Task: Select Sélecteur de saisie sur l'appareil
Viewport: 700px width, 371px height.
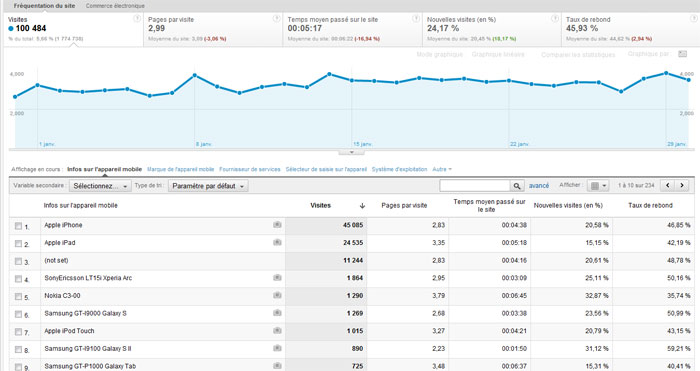Action: [326, 169]
